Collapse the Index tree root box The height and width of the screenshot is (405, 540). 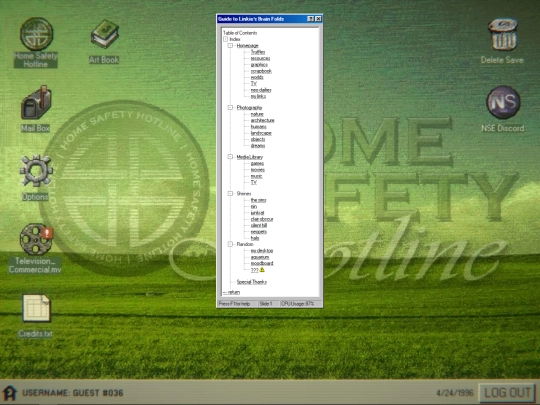(226, 39)
